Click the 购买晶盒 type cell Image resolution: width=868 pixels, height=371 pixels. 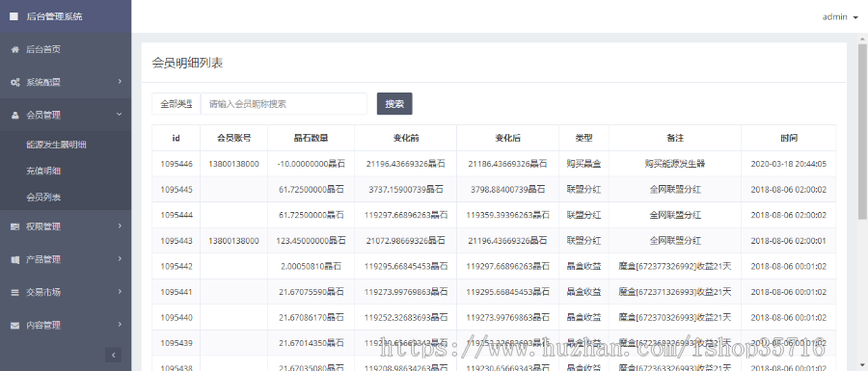pyautogui.click(x=583, y=164)
